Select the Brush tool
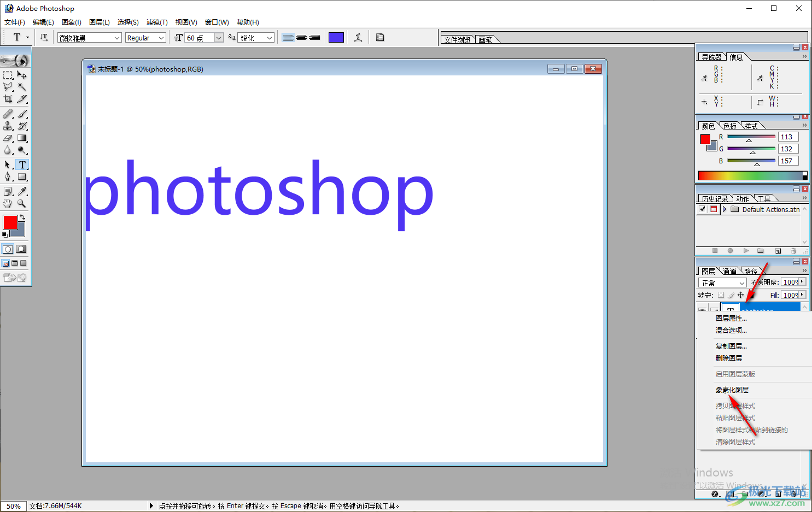This screenshot has height=512, width=812. click(22, 114)
